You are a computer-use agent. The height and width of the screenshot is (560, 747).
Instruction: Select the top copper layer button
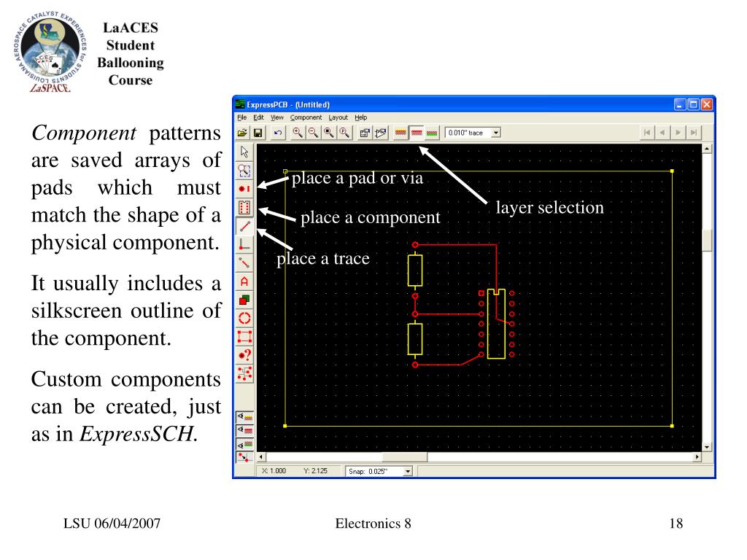(417, 133)
